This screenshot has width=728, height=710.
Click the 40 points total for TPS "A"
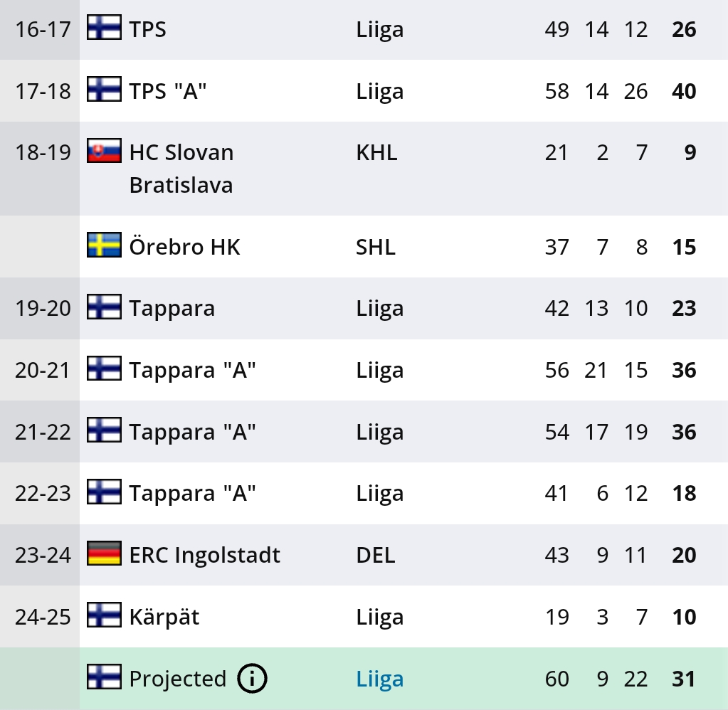click(x=684, y=91)
